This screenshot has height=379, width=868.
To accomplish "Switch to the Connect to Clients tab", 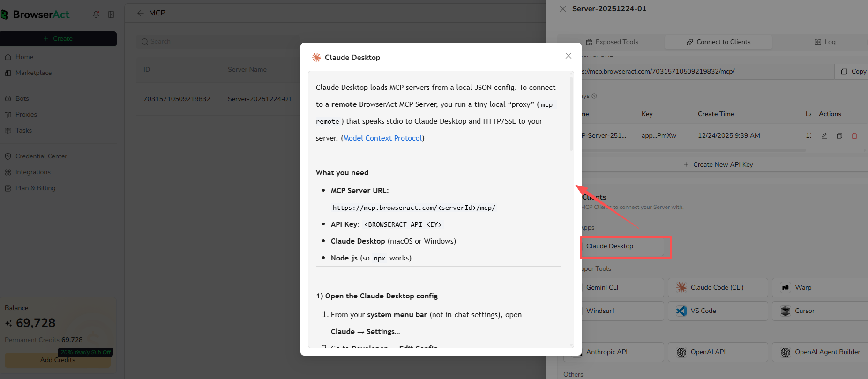I will pos(718,42).
